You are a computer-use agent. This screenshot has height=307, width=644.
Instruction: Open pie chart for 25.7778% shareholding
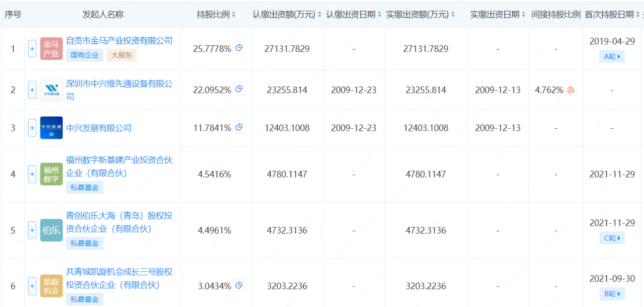(239, 48)
